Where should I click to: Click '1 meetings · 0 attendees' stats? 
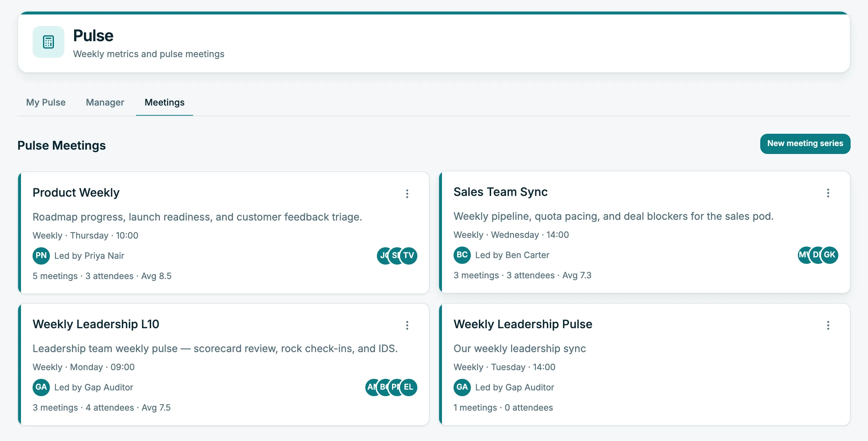click(x=503, y=408)
